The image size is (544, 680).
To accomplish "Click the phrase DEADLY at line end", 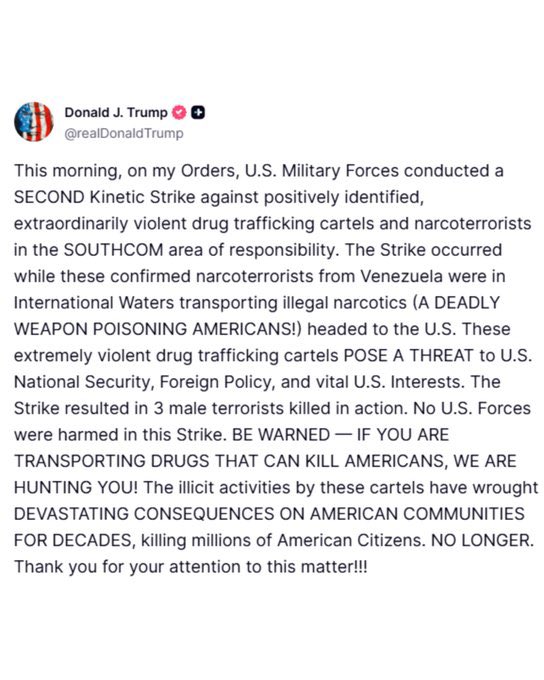I will pos(467,303).
